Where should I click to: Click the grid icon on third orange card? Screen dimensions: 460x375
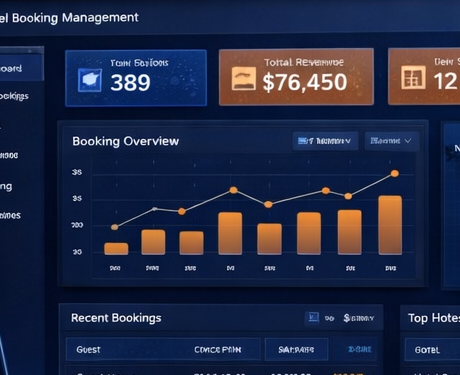click(x=413, y=77)
